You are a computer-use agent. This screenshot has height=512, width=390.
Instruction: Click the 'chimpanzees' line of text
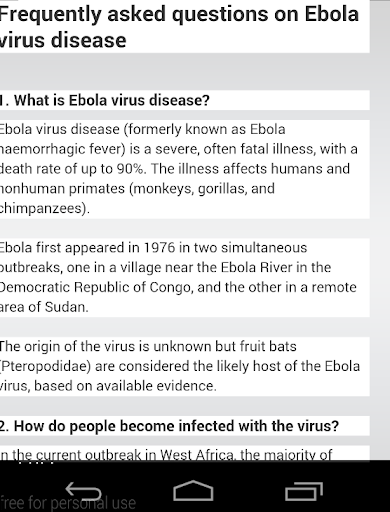[x=45, y=208]
